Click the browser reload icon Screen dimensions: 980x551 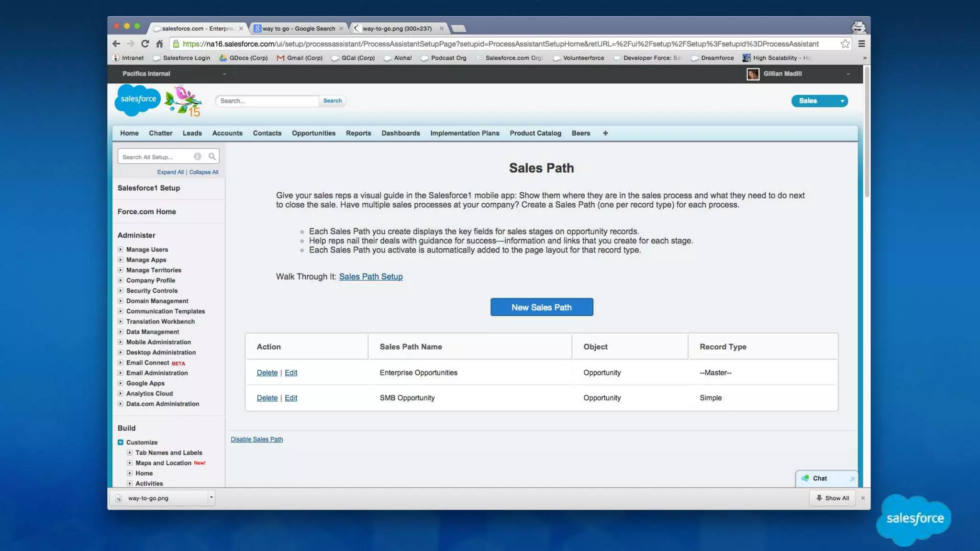click(145, 44)
